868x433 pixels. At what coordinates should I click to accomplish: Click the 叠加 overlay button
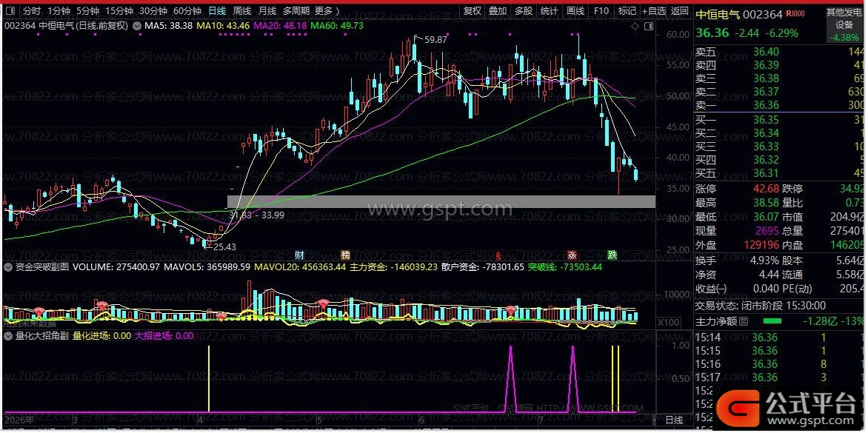point(498,11)
